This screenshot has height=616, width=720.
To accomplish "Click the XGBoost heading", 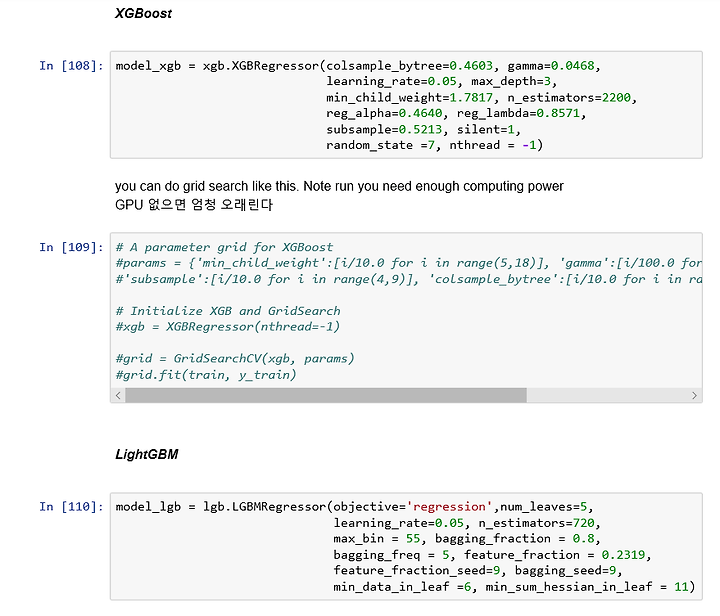I will coord(143,13).
